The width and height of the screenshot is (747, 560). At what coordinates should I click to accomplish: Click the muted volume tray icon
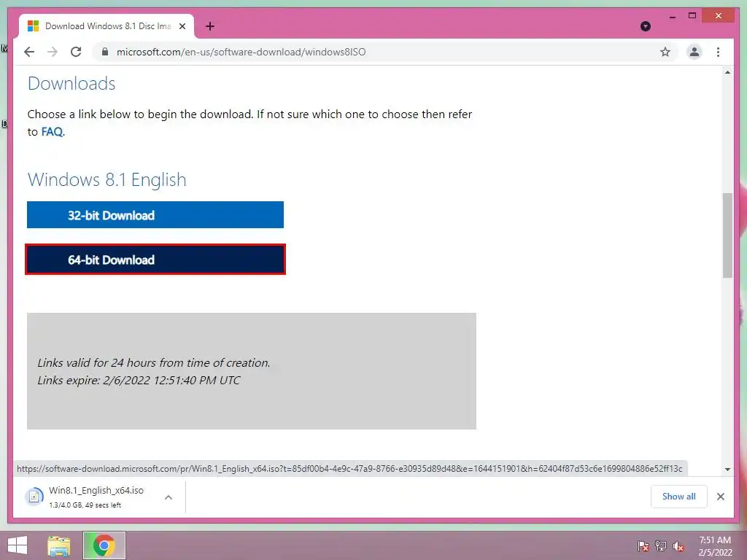click(678, 546)
